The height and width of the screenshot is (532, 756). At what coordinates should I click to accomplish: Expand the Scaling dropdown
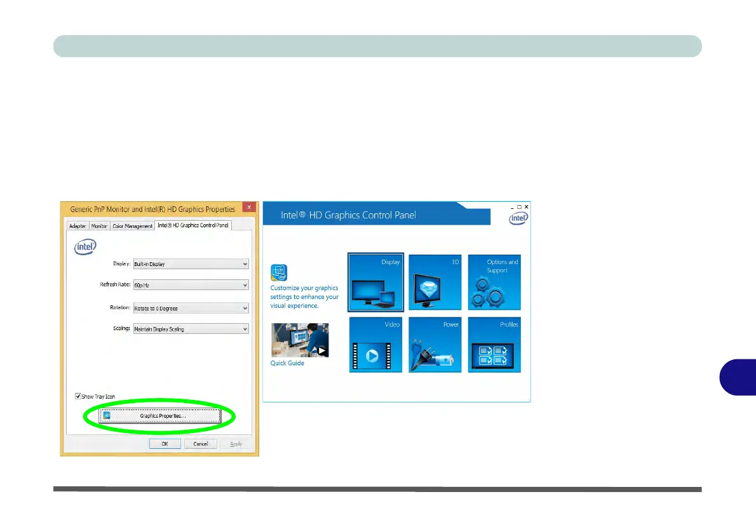pyautogui.click(x=191, y=329)
